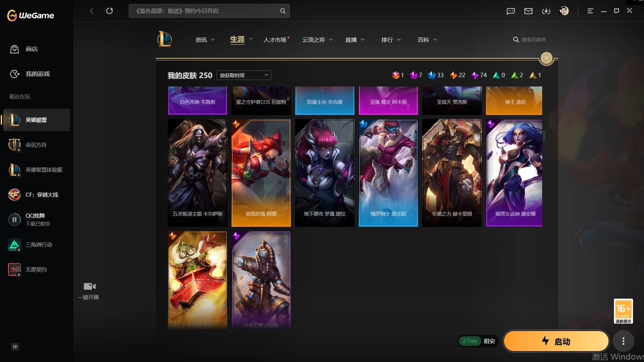Screen dimensions: 644x362
Task: Expand the 生涯 menu arrow
Action: [251, 39]
